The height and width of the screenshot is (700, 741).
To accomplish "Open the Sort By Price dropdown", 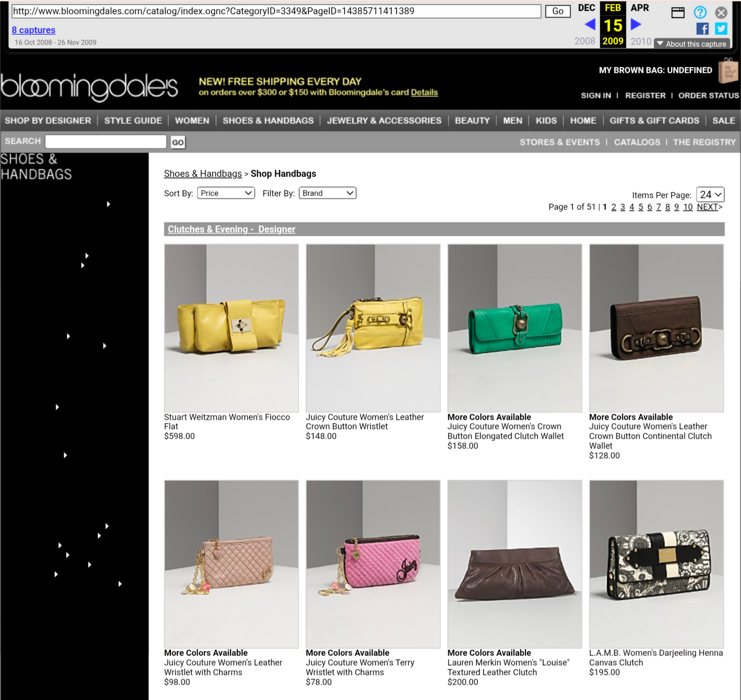I will click(x=226, y=193).
